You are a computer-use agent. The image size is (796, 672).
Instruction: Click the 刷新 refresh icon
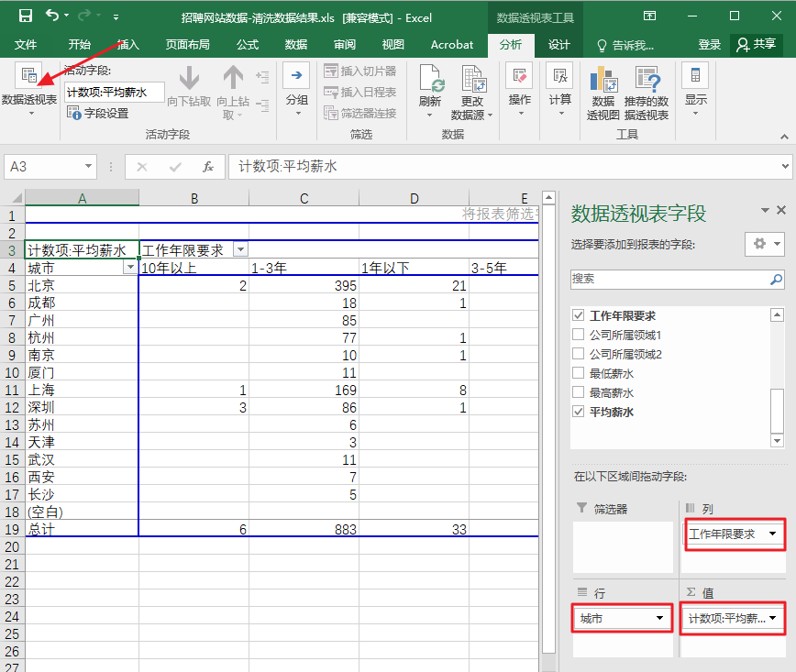pos(430,79)
